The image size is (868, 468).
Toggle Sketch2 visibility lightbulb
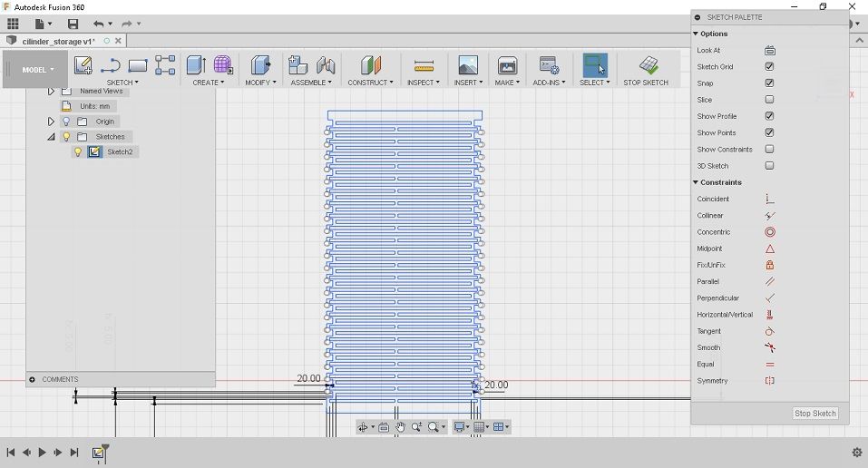[x=78, y=151]
